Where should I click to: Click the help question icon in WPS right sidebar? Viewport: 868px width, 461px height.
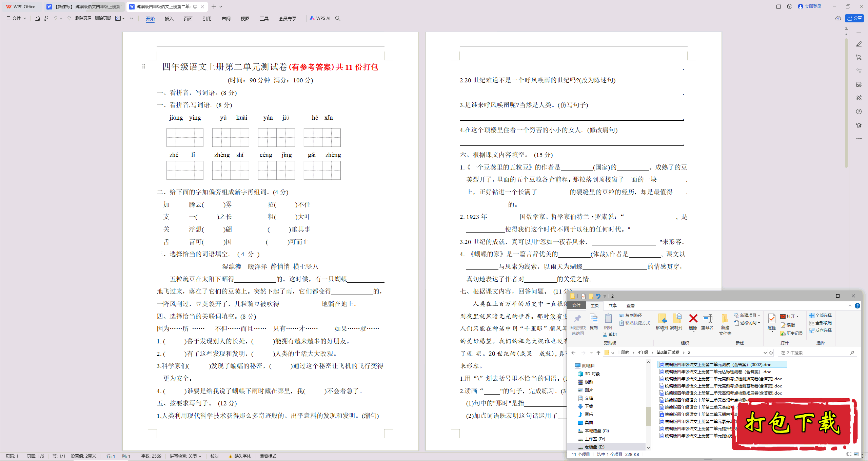(859, 112)
